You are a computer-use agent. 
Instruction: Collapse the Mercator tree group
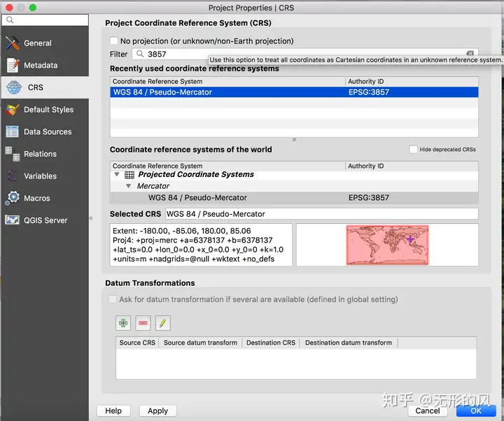pos(129,186)
